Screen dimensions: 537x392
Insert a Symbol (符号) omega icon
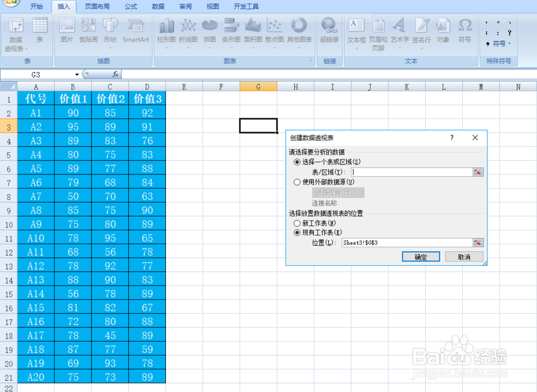[x=465, y=26]
